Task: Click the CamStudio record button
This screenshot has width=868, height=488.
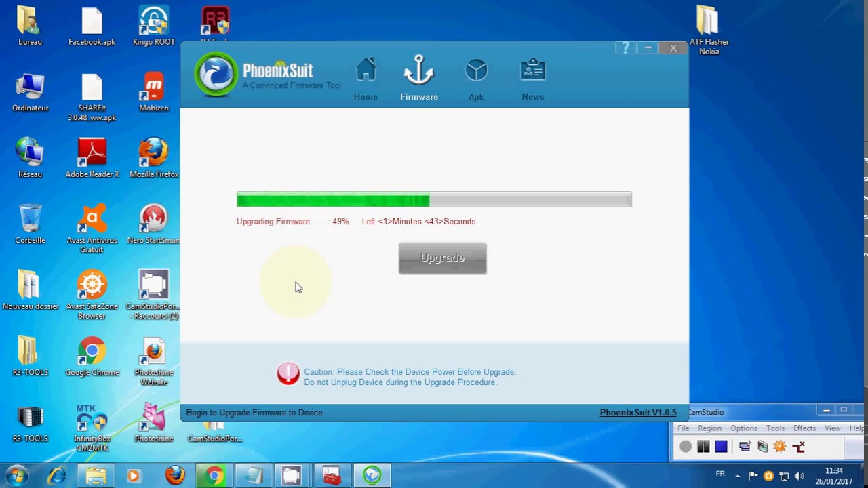Action: (x=686, y=447)
